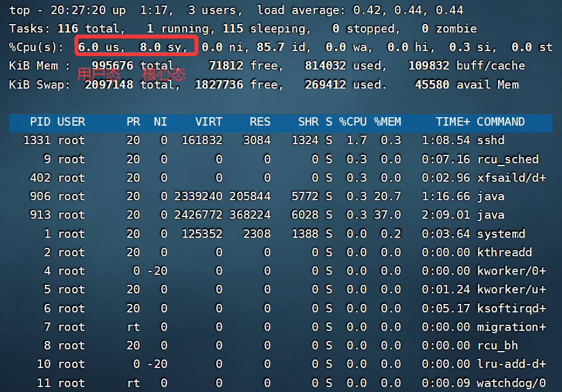
Task: Click the TIME+ column header
Action: [453, 122]
